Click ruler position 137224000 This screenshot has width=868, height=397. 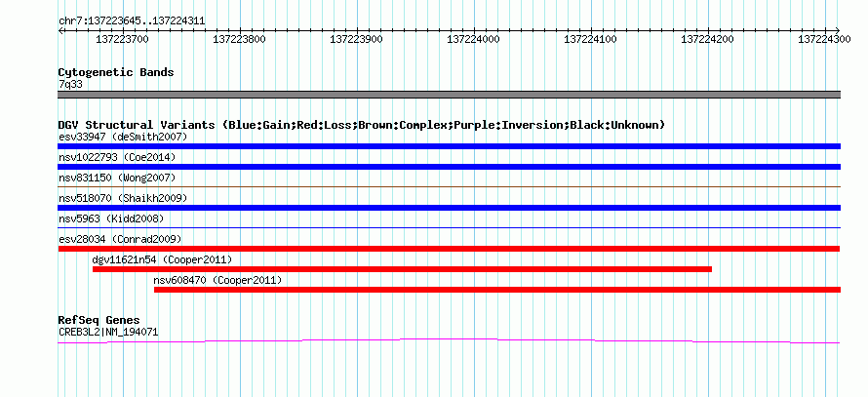[473, 39]
